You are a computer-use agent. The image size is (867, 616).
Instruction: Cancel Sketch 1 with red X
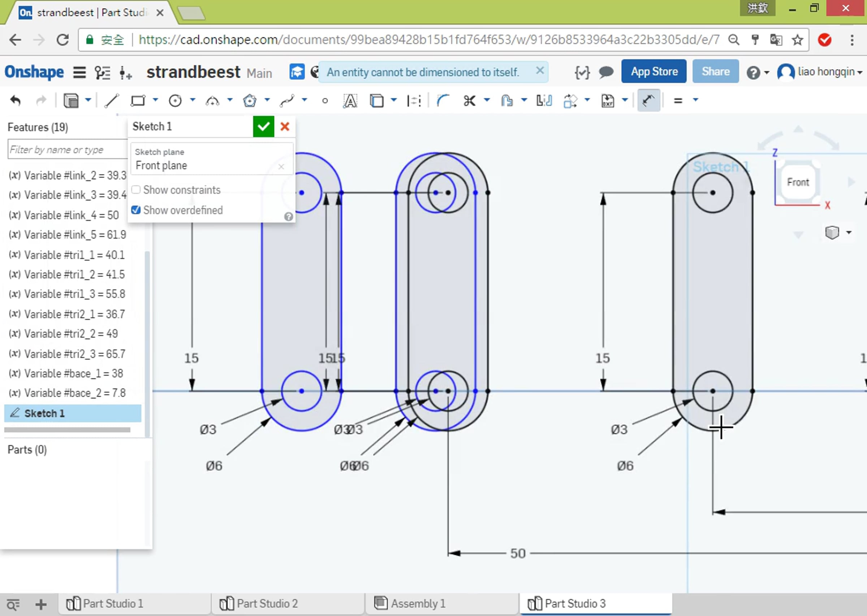(285, 127)
